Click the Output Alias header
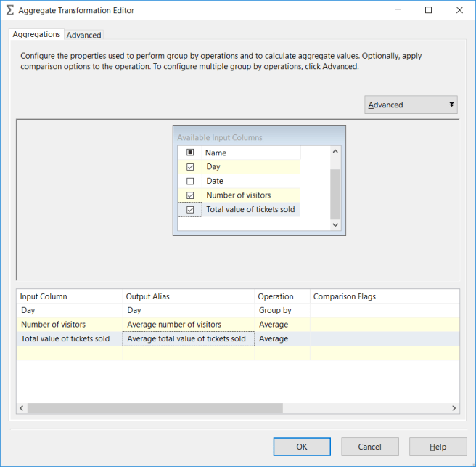 (189, 296)
